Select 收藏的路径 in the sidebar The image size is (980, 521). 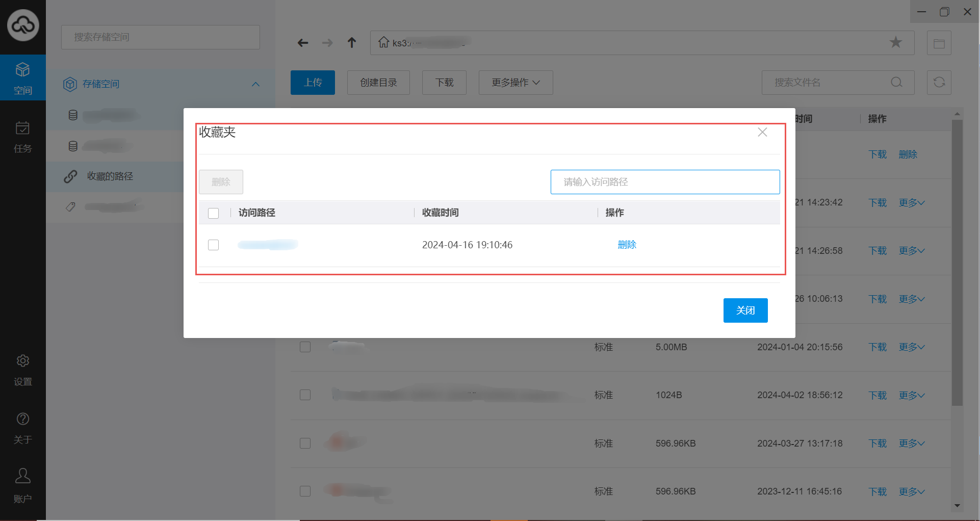110,176
